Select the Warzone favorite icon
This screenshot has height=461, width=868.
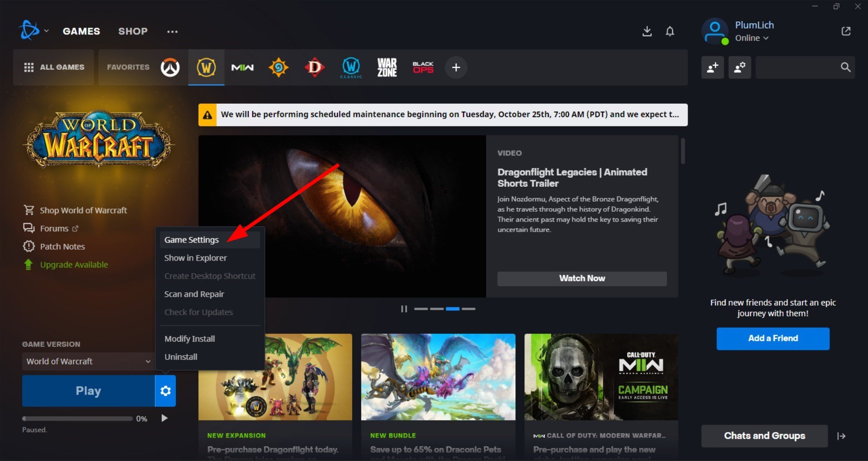[x=387, y=67]
